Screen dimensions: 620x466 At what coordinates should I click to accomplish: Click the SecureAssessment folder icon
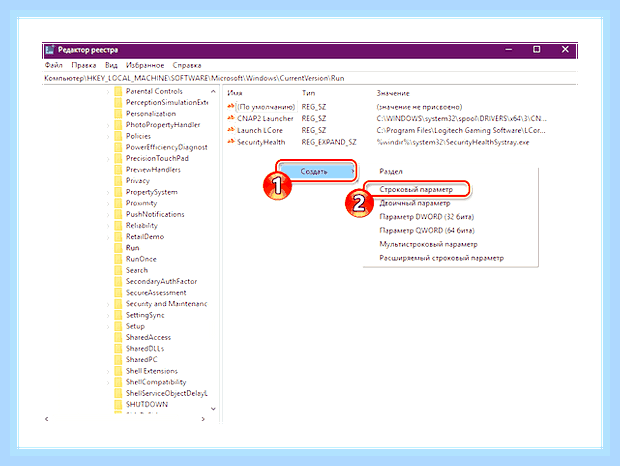[x=118, y=293]
